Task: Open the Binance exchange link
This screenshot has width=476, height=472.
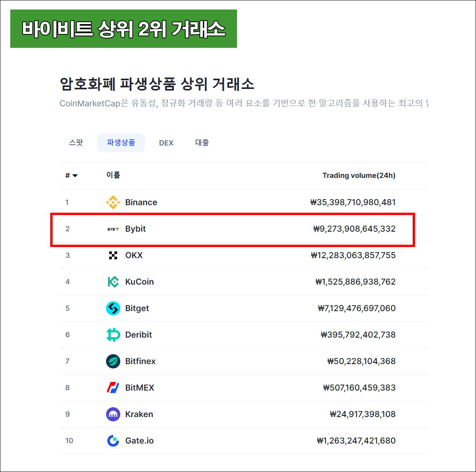Action: pyautogui.click(x=141, y=202)
